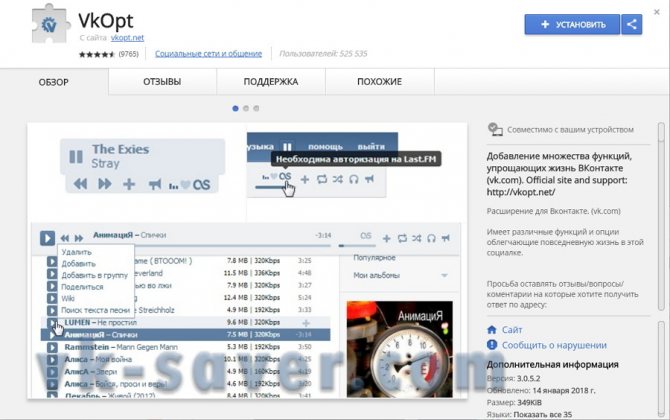Screen dimensions: 670x420
Task: Click Популярное in the audio sidebar
Action: [374, 258]
